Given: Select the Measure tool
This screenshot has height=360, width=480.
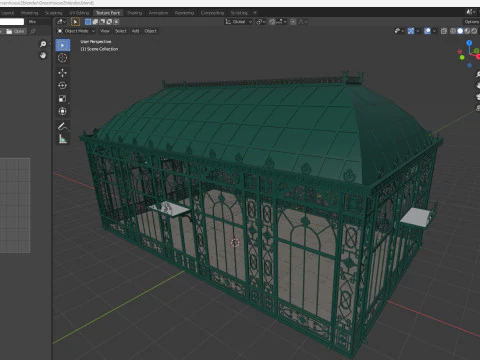Looking at the screenshot, I should click(x=63, y=139).
